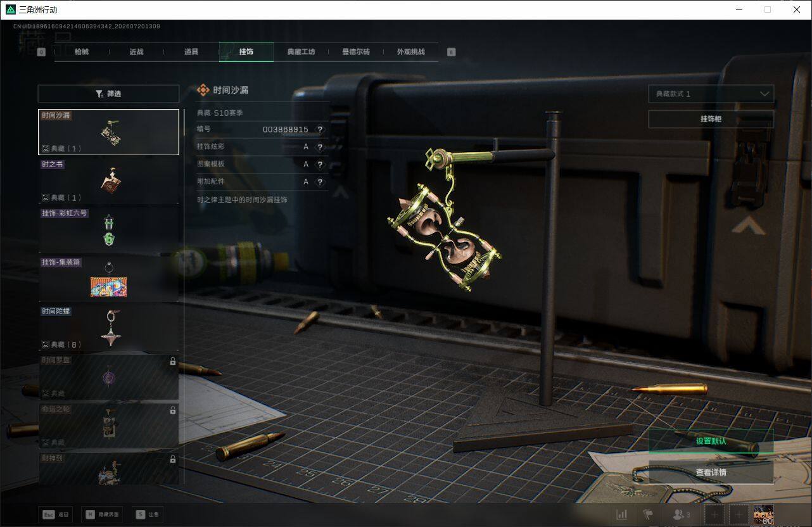Click the player avatar in bottom corner
This screenshot has width=812, height=527.
pos(763,514)
